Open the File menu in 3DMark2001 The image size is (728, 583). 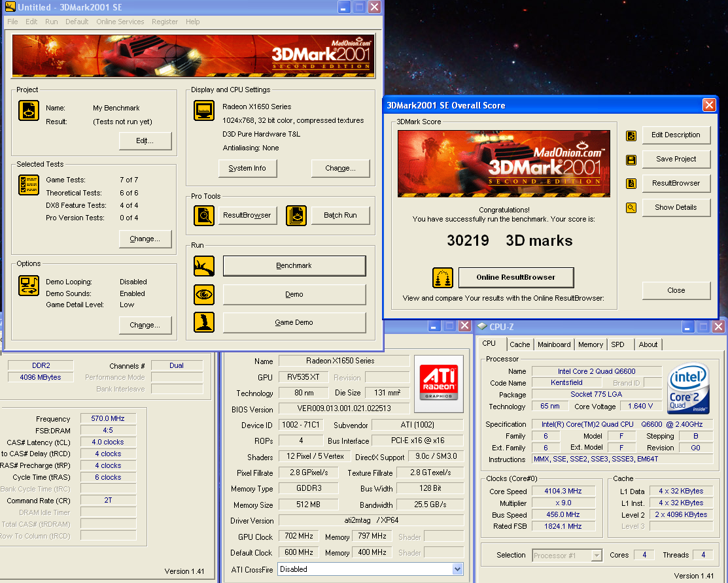point(12,22)
